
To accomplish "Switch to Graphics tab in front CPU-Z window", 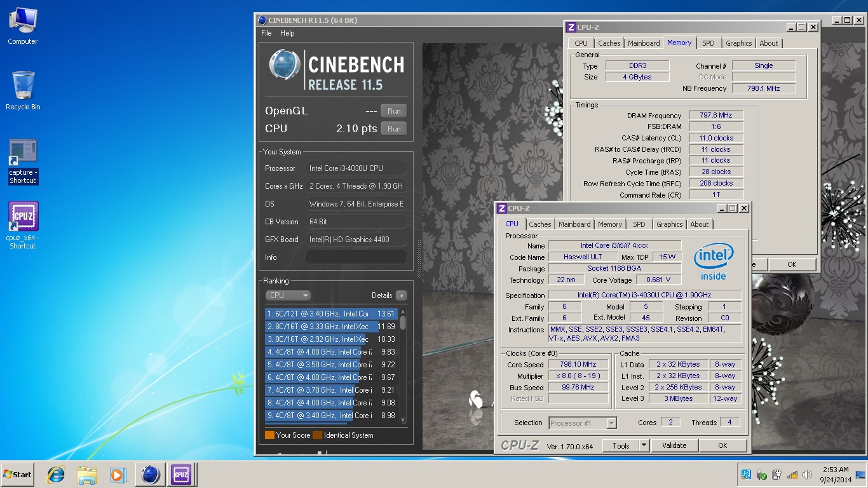I will pyautogui.click(x=670, y=224).
